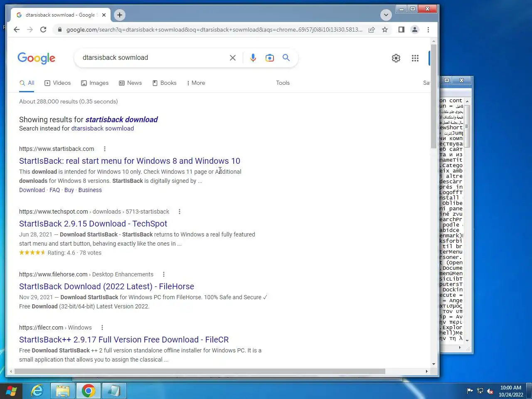Open the Google apps grid
532x399 pixels.
(x=415, y=58)
